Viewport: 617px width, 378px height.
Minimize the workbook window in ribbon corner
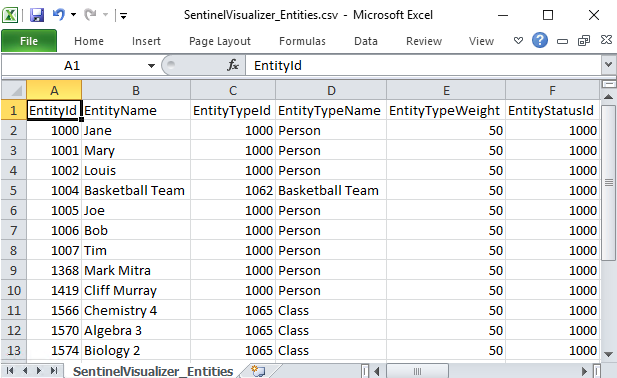pyautogui.click(x=562, y=41)
